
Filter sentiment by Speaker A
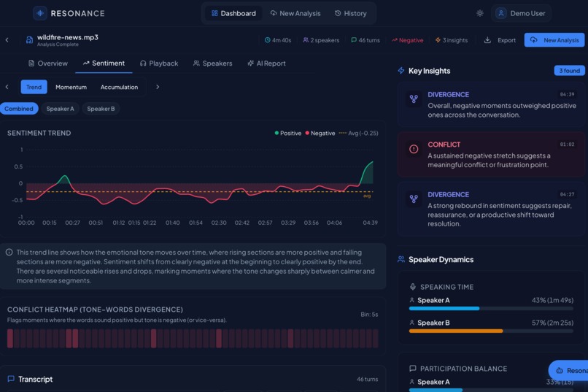click(60, 109)
